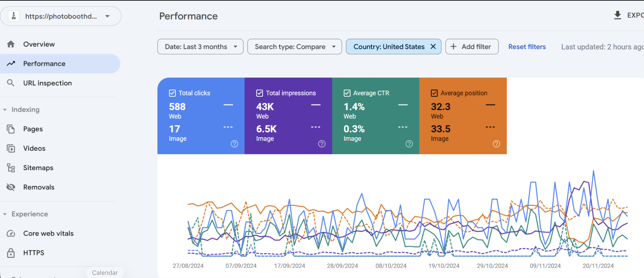
Task: Click the Export download icon
Action: [x=618, y=15]
